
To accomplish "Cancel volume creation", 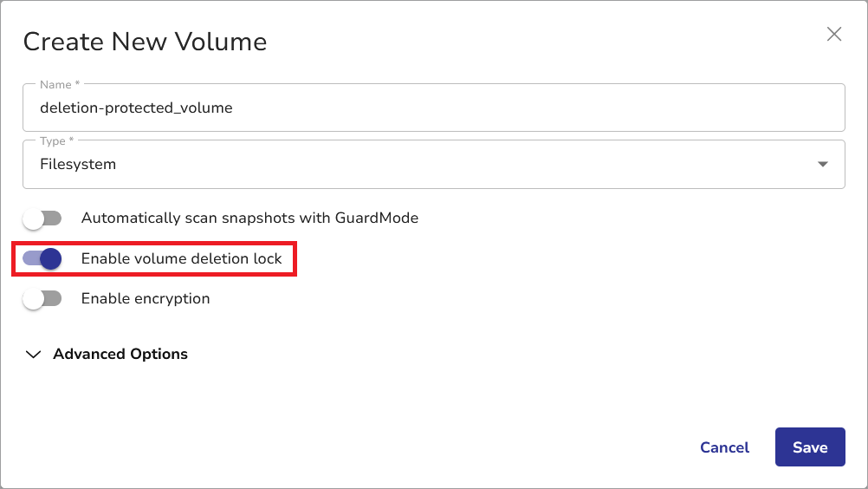I will click(724, 447).
